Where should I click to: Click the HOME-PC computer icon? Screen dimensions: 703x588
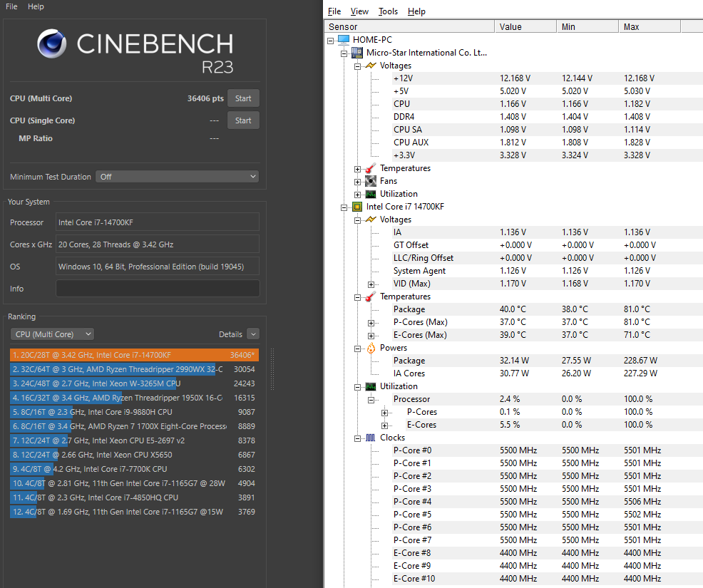pos(344,40)
